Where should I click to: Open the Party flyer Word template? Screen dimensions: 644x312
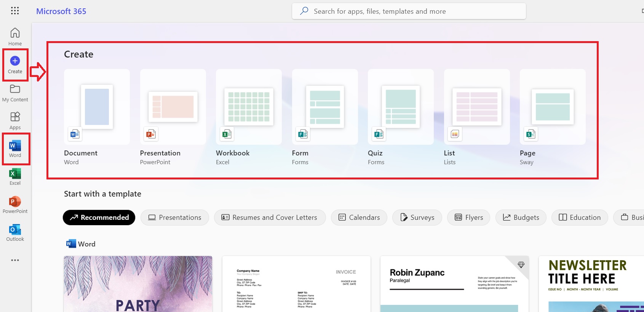point(138,284)
